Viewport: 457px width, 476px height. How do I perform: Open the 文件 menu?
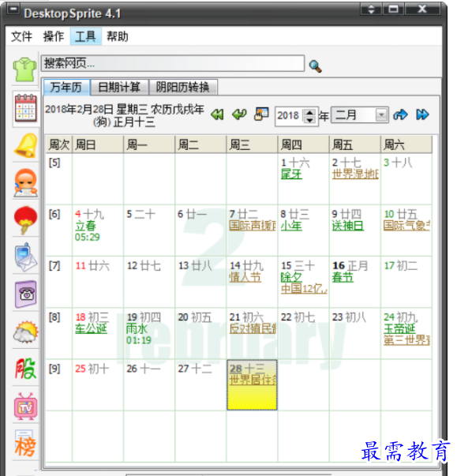pyautogui.click(x=21, y=36)
